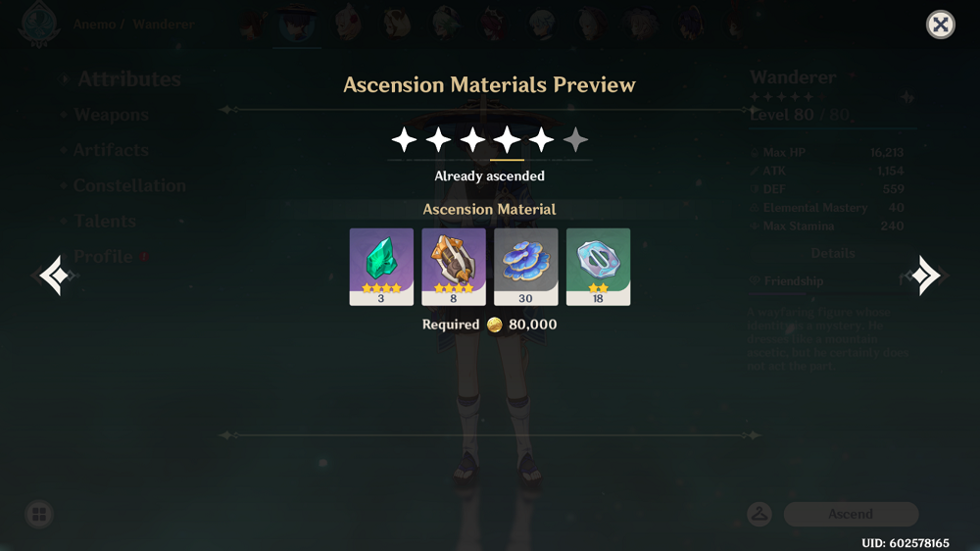This screenshot has width=980, height=551.
Task: Click the Details link under stats
Action: click(x=832, y=253)
